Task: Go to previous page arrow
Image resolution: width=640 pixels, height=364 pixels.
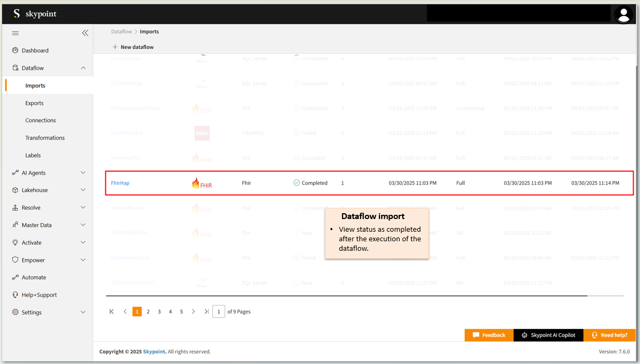Action: tap(125, 312)
